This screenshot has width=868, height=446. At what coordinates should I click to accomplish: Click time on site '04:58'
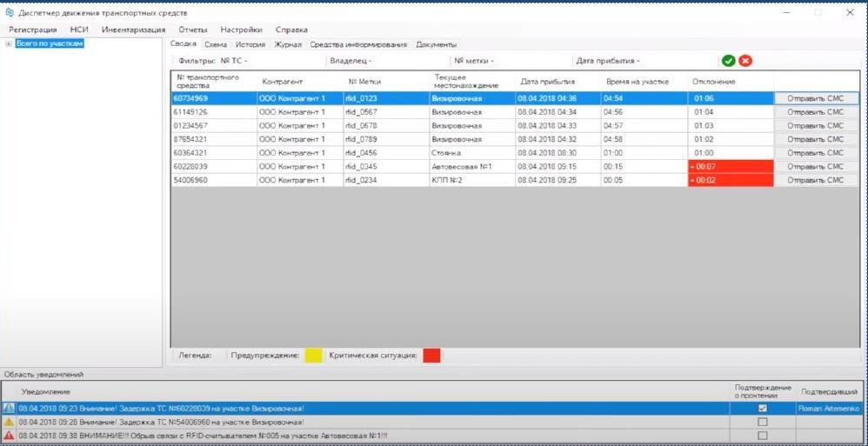pyautogui.click(x=644, y=139)
